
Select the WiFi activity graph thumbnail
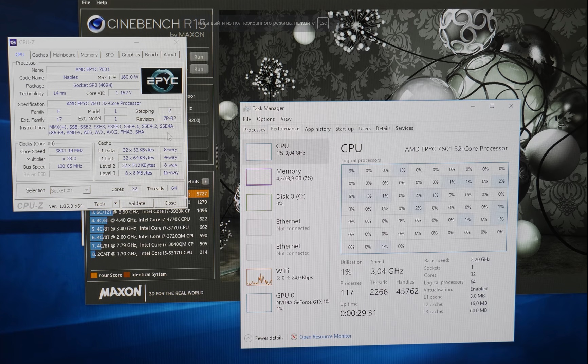(259, 277)
